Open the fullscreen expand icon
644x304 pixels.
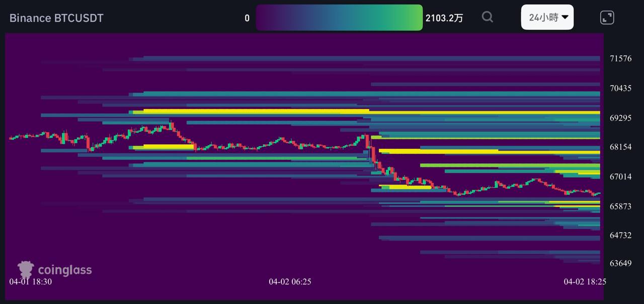click(607, 18)
